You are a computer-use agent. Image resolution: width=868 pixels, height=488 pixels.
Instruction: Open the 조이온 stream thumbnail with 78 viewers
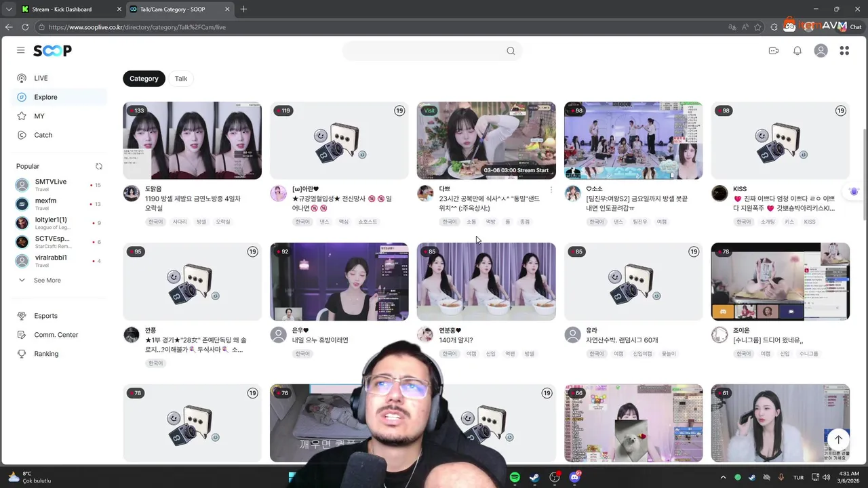point(781,281)
